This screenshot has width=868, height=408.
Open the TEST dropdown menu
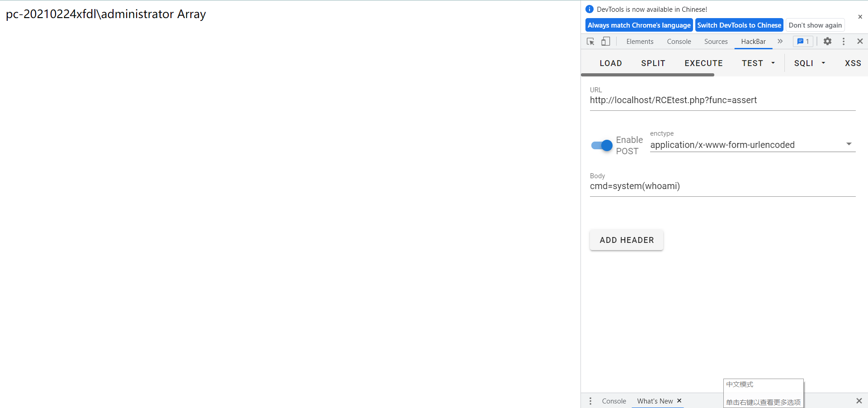coord(758,63)
